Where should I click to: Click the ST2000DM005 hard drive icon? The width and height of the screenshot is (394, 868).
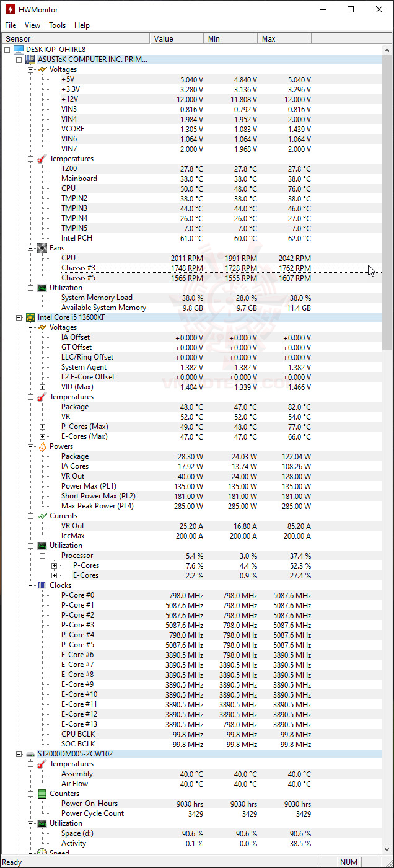coord(30,754)
